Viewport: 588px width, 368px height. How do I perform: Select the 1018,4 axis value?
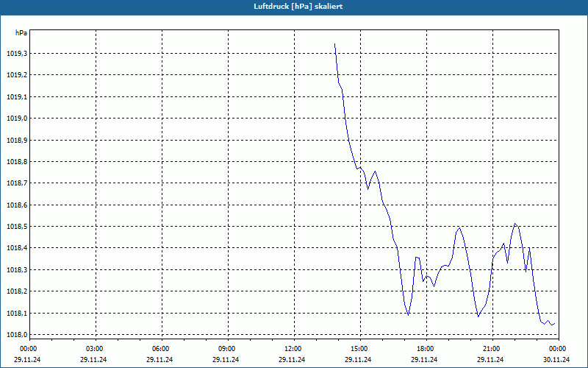point(17,248)
